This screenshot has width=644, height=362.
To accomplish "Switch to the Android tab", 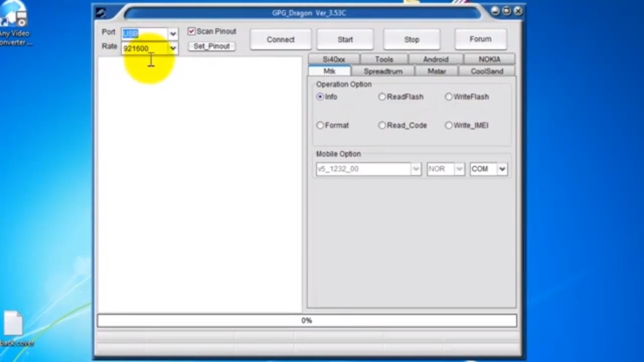I will (x=435, y=59).
